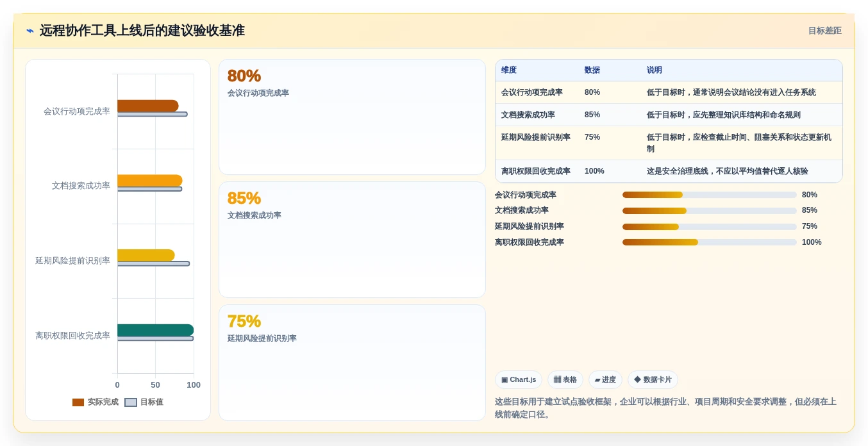Image resolution: width=868 pixels, height=446 pixels.
Task: Click the page title 远程协作工具上线后的建议验收基准
Action: point(142,31)
